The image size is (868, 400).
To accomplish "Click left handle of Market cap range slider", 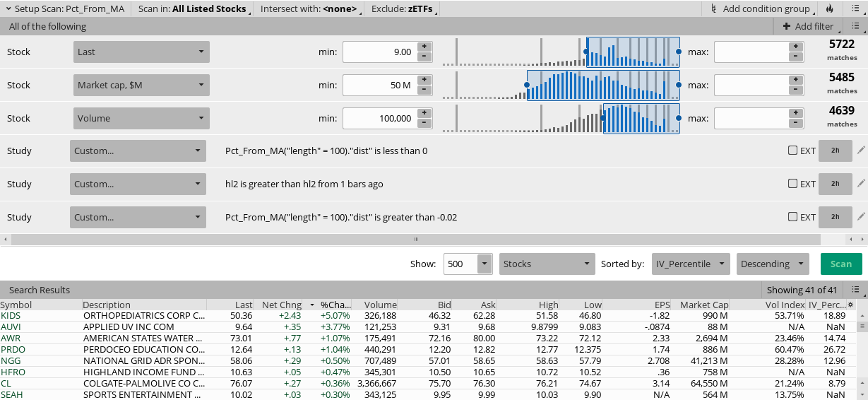I will [x=527, y=85].
